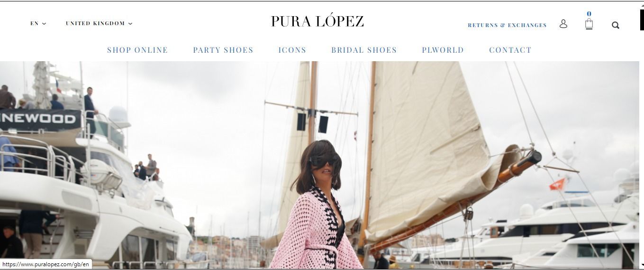Click the woman in pink cardigan
The width and height of the screenshot is (644, 270).
(x=315, y=209)
